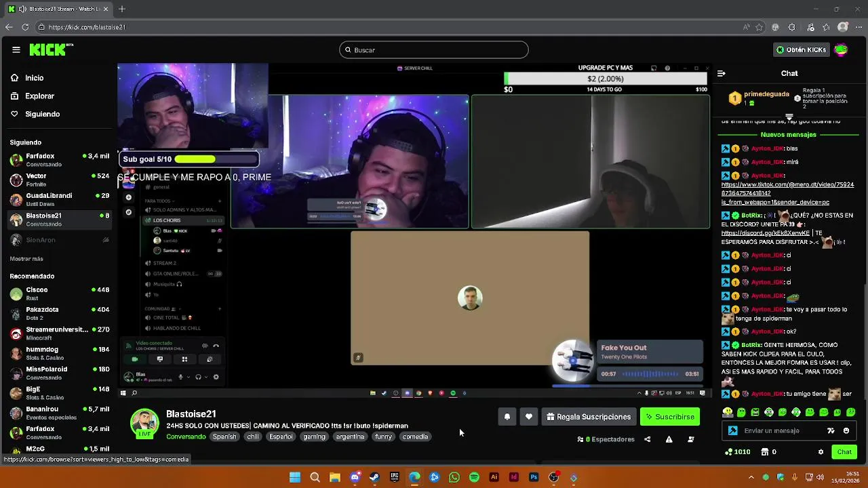Screen dimensions: 868x488
Task: Open Farfadox channel under Siguiendo
Action: pos(60,160)
